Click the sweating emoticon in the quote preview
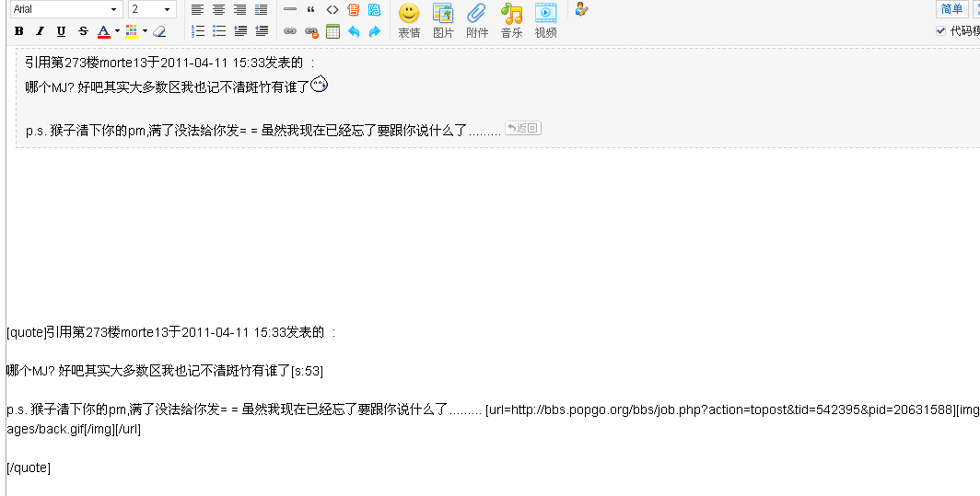The image size is (980, 496). pos(319,85)
